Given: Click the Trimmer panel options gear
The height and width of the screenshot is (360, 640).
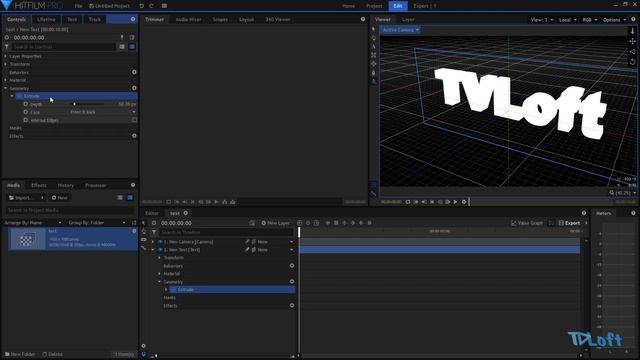Looking at the screenshot, I should click(x=363, y=19).
